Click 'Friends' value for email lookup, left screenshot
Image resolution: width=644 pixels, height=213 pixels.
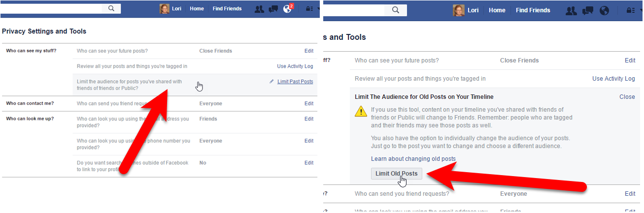[x=208, y=119]
